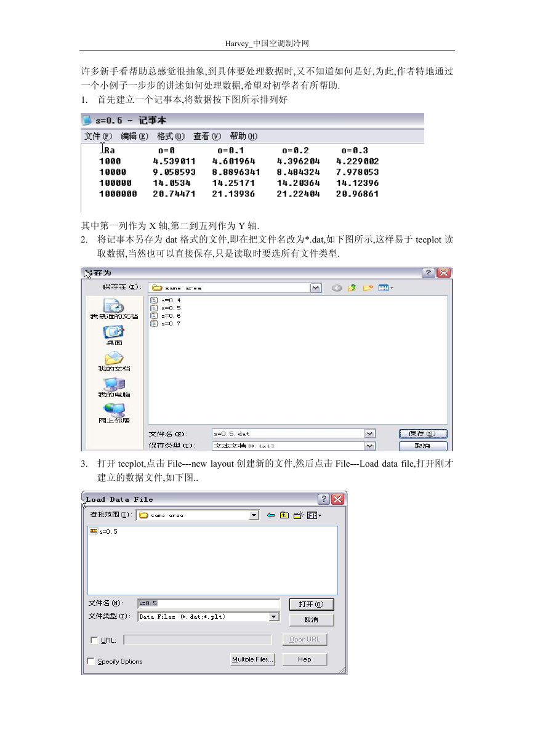Close the Load Data File dialog
535x756 pixels.
(x=338, y=499)
